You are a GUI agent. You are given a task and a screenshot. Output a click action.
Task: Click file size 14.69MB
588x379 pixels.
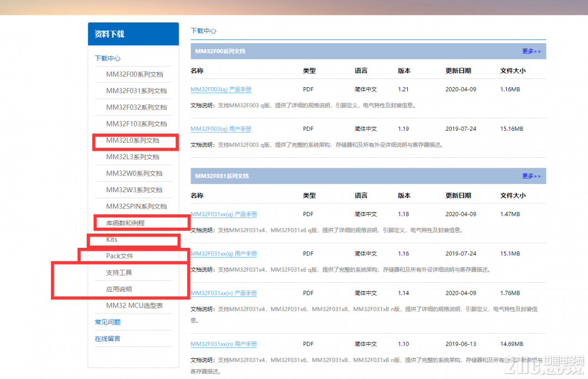pyautogui.click(x=511, y=344)
